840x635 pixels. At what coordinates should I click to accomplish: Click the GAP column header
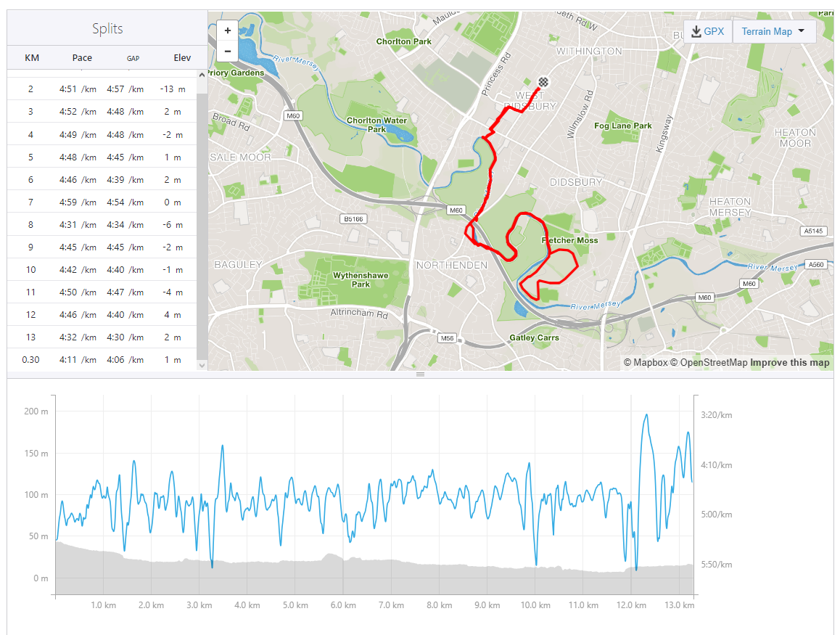point(133,57)
